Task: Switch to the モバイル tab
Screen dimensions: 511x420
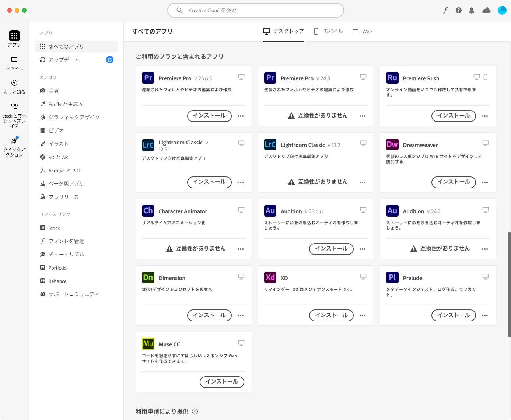Action: [328, 31]
